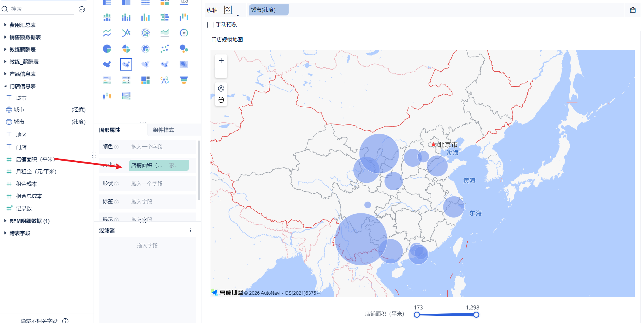Switch to the 图形属性 tab
The image size is (644, 323).
tap(110, 130)
